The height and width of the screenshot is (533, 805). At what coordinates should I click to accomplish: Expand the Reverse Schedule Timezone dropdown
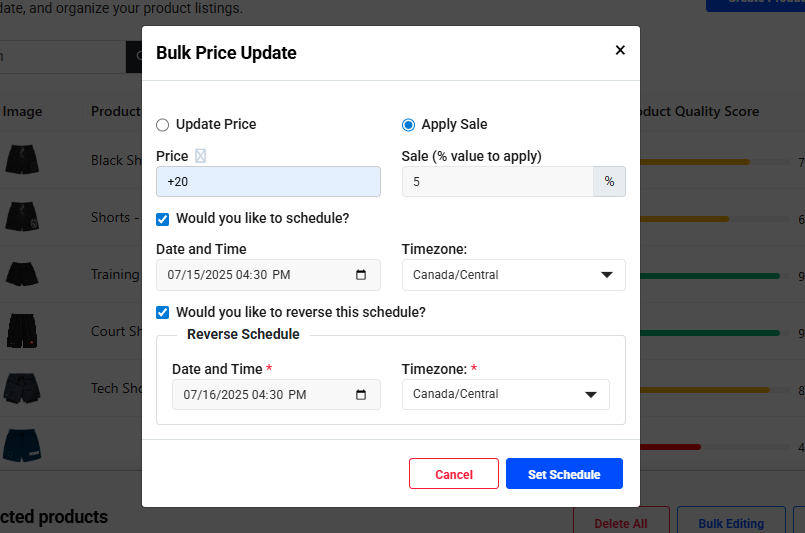pos(505,394)
